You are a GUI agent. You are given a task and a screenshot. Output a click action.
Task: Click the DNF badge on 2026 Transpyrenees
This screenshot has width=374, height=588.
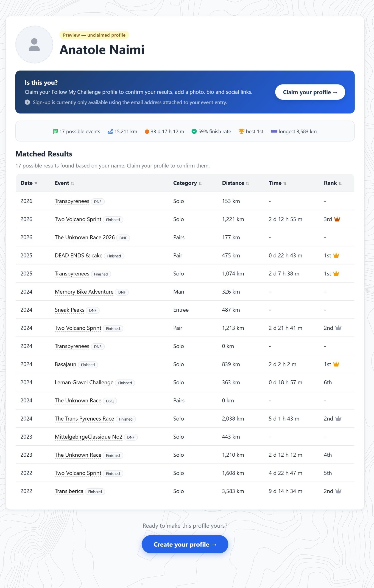click(x=98, y=202)
